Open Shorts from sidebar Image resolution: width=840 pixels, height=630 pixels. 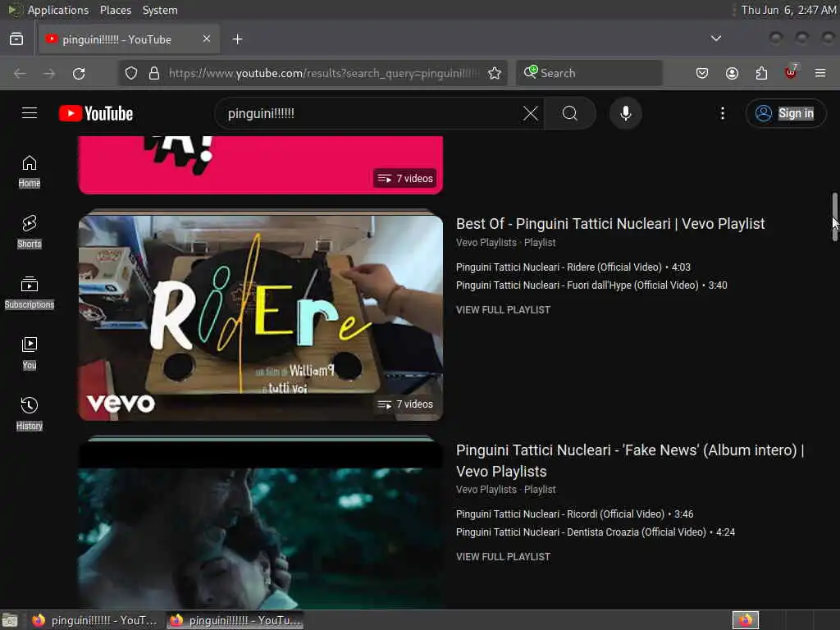pyautogui.click(x=30, y=231)
